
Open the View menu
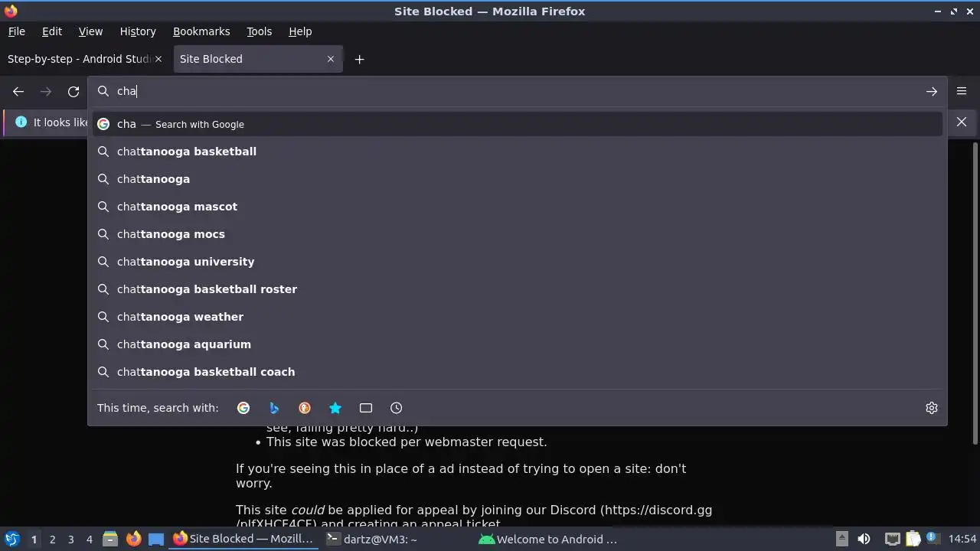[x=90, y=31]
